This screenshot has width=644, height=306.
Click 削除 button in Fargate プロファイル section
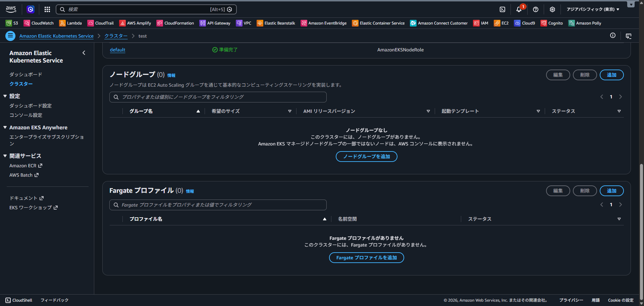[585, 191]
